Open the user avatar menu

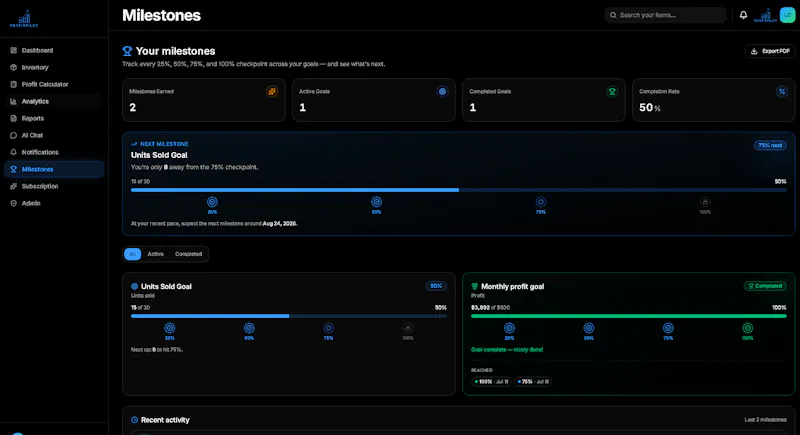(x=787, y=15)
